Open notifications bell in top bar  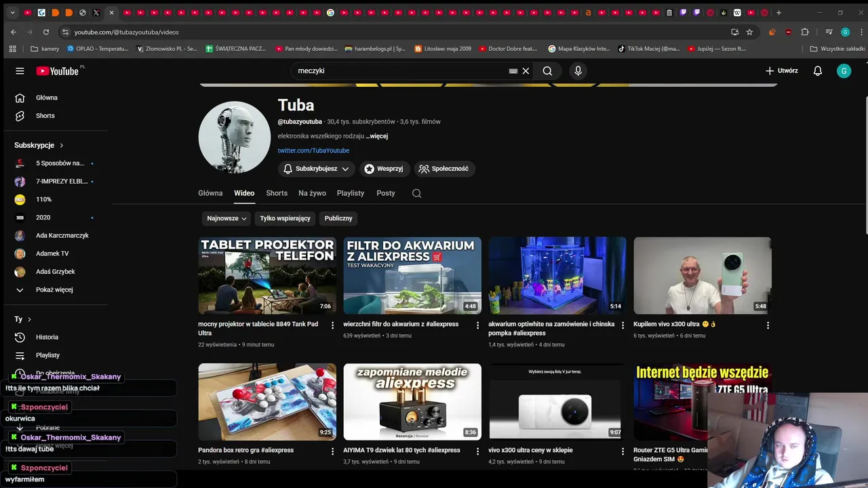click(818, 70)
